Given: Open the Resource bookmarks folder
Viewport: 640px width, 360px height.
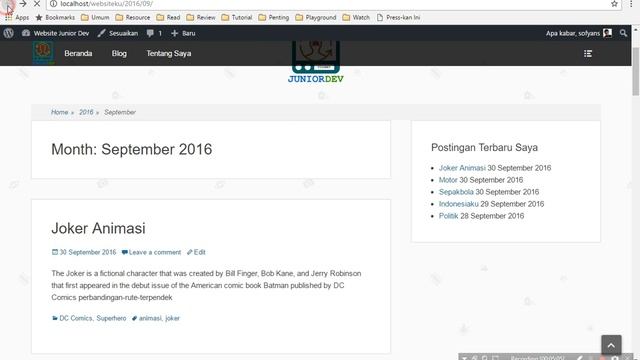Looking at the screenshot, I should click(133, 18).
